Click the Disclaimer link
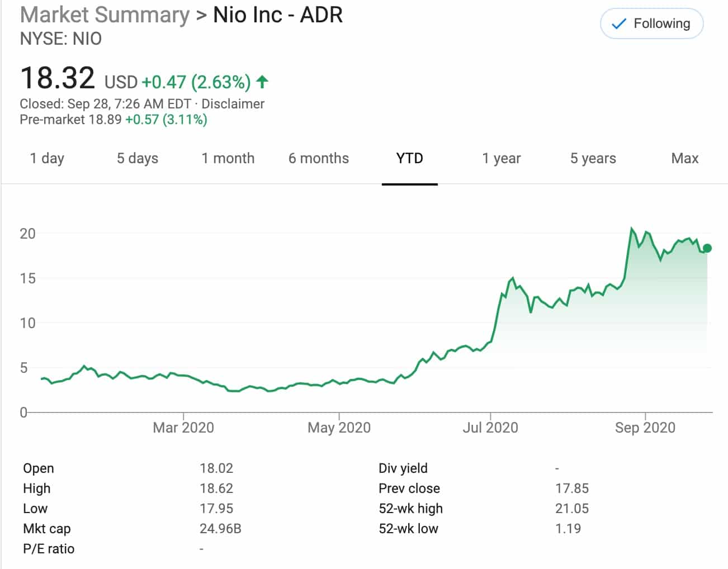 point(233,104)
